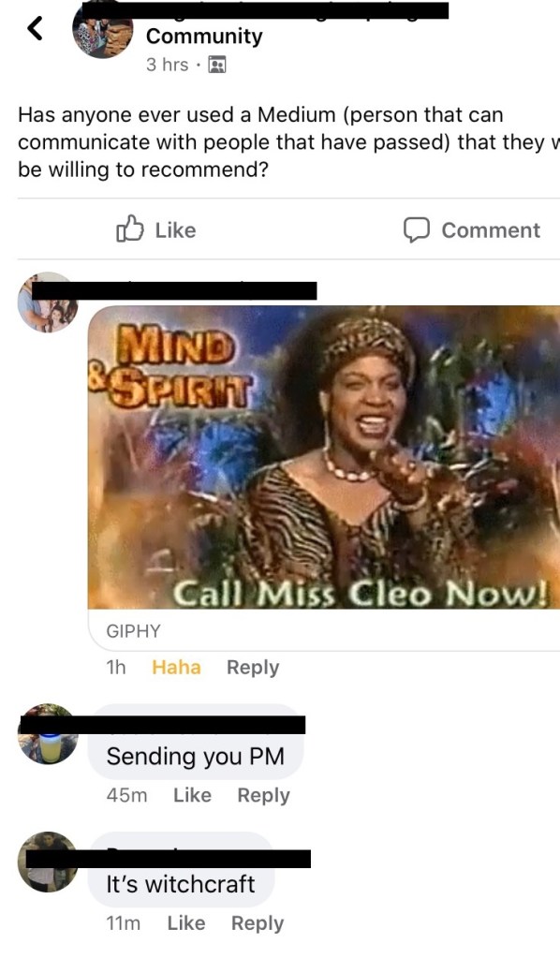This screenshot has height=958, width=560.
Task: Tap the group privacy icon beside 3 hrs
Action: point(217,65)
